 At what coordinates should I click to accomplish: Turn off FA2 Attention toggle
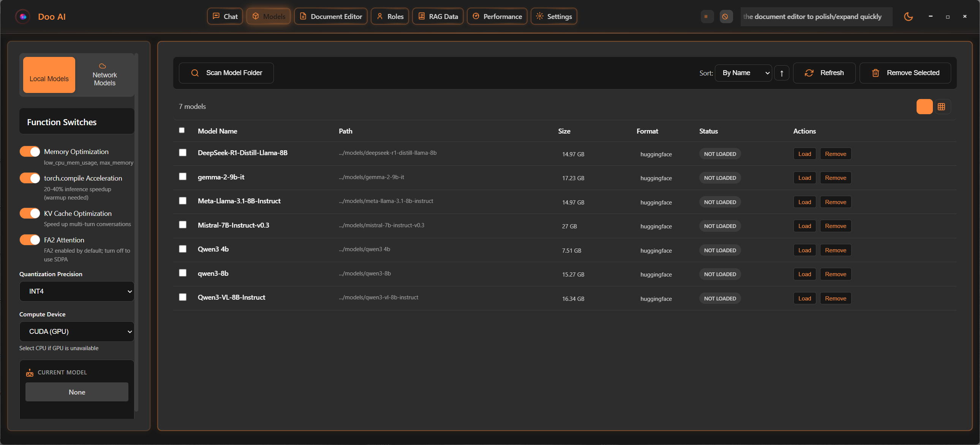pyautogui.click(x=30, y=240)
